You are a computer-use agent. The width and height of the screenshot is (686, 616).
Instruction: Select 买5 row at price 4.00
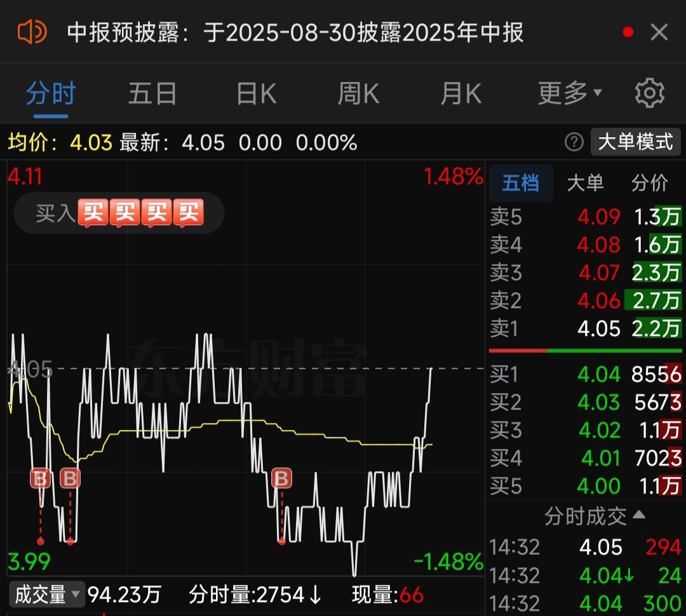586,486
